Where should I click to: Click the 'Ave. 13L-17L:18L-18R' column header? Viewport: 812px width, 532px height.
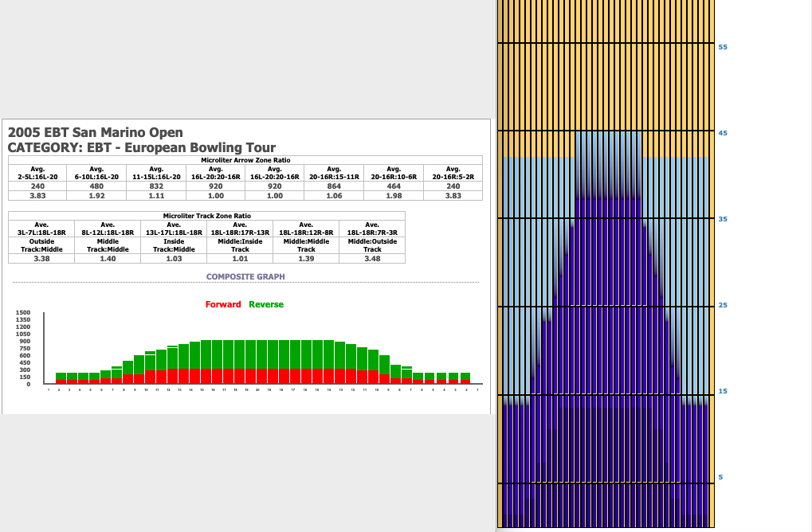[174, 229]
